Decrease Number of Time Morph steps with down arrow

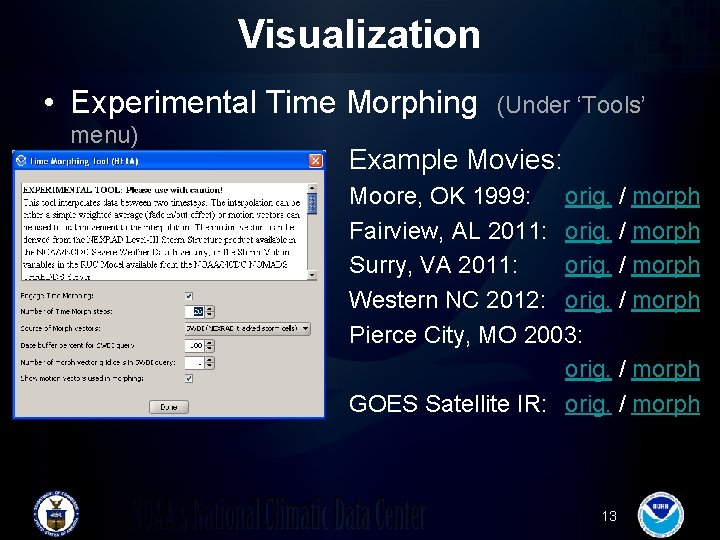point(210,315)
